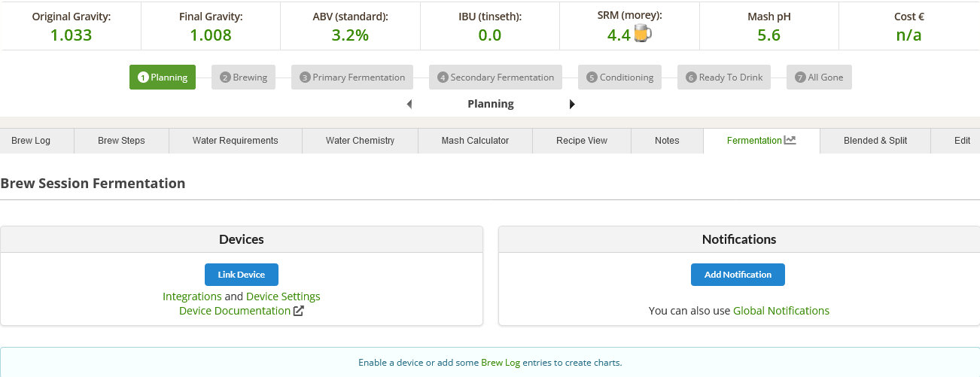Click the external link icon beside Device Documentation
This screenshot has height=377, width=980.
(x=298, y=311)
